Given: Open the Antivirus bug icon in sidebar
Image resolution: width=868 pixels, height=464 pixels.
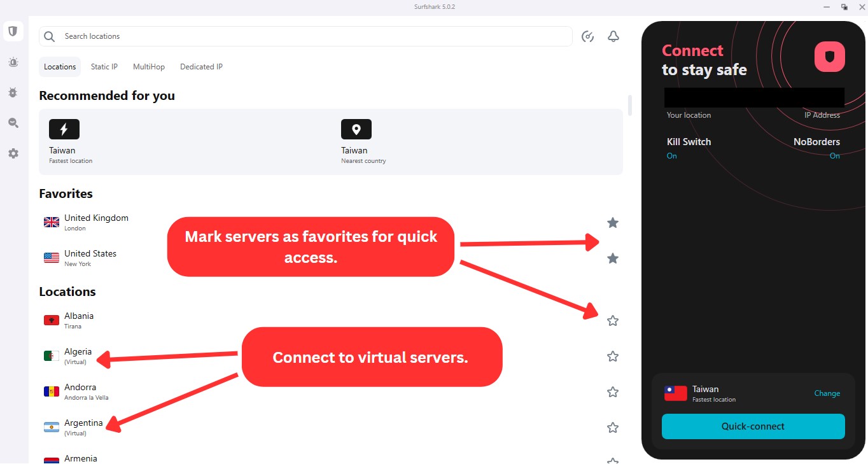Looking at the screenshot, I should click(13, 92).
